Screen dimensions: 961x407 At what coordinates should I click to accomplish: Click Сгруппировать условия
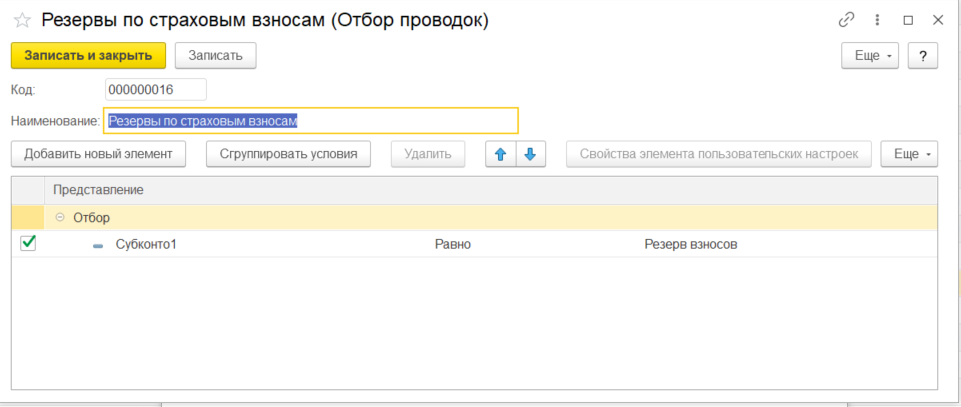(x=288, y=154)
